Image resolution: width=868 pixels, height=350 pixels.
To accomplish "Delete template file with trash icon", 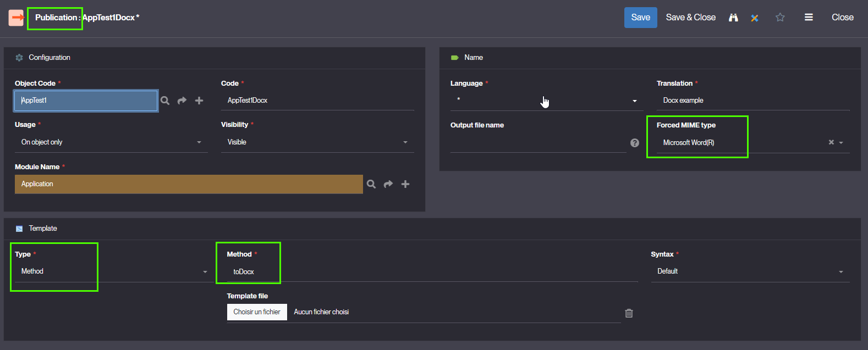I will coord(629,313).
